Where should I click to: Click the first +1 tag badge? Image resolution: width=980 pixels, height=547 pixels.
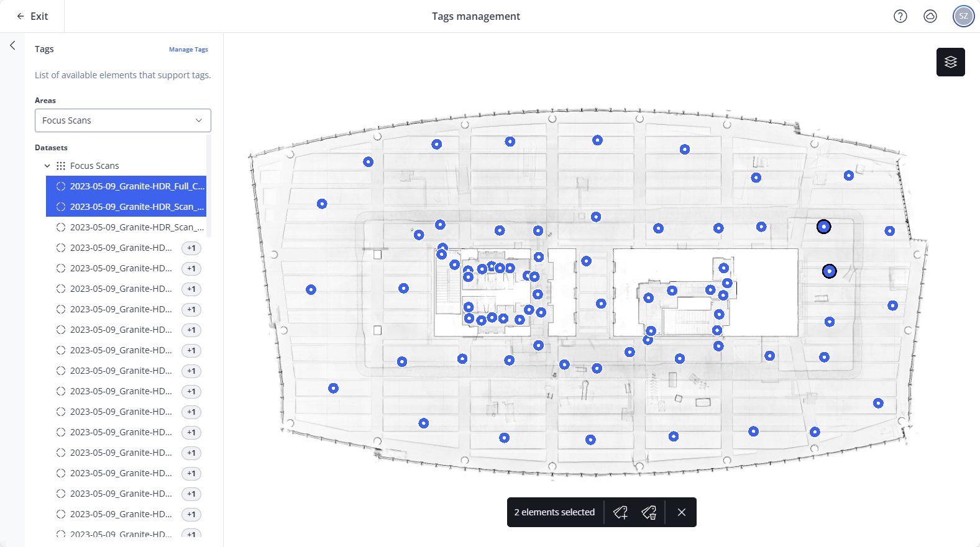click(191, 248)
